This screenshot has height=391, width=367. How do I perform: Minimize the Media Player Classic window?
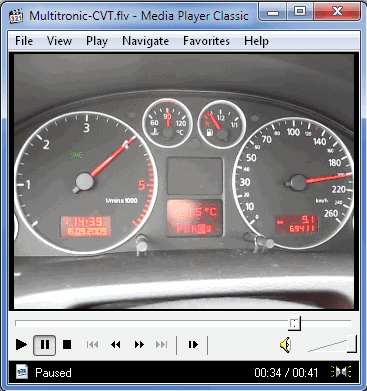point(273,12)
